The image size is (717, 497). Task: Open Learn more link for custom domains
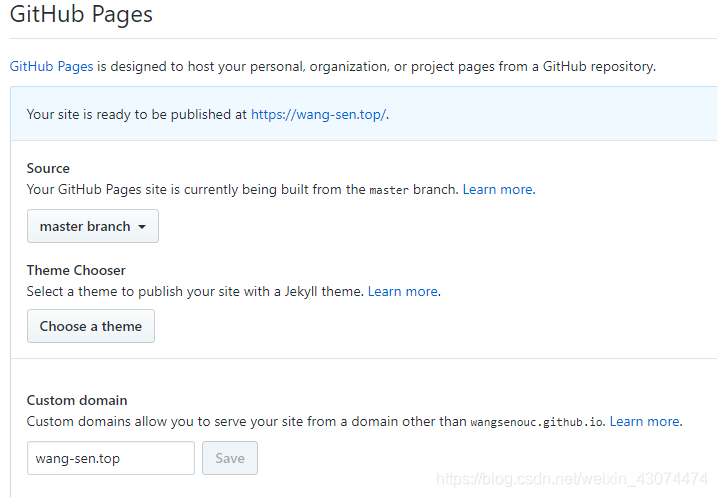coord(645,421)
